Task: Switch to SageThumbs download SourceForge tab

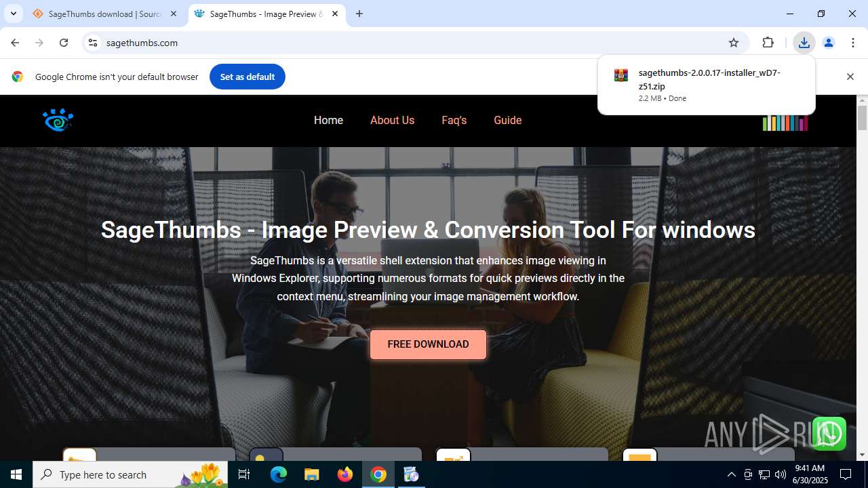Action: point(106,14)
